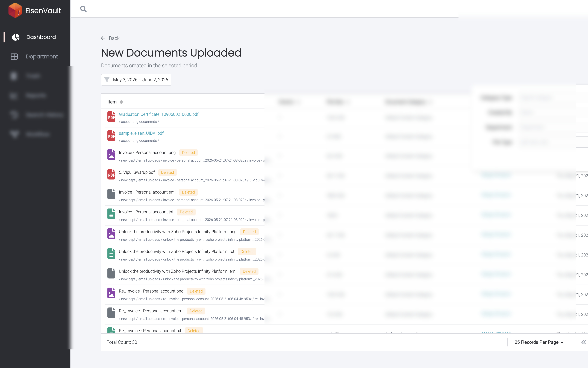Click text icon of Invoice - Personal account.txt
Viewport: 588px width, 368px height.
coord(111,214)
